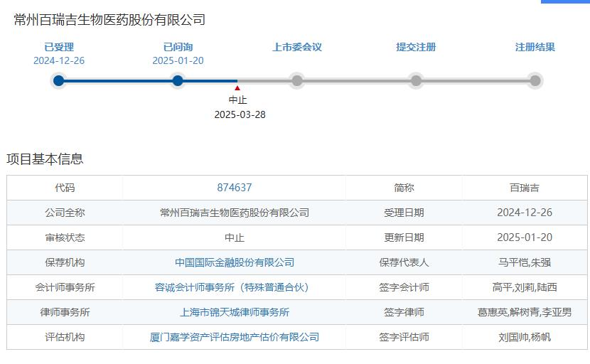The image size is (590, 364).
Task: Select the 已受理 stage label
Action: coord(59,47)
